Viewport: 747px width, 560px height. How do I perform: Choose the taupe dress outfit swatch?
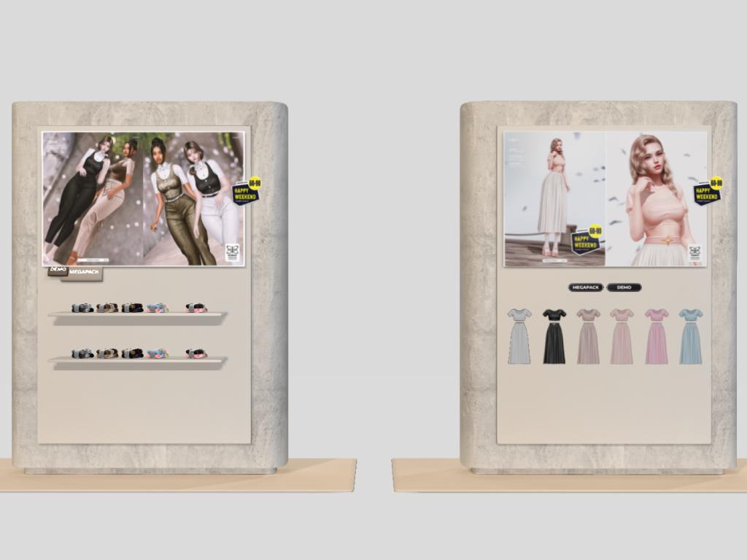[588, 336]
